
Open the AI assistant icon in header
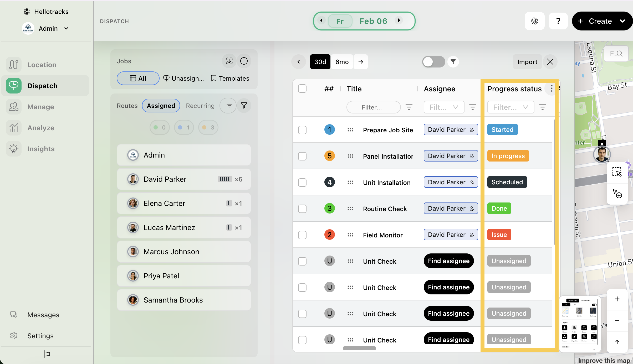pos(534,21)
